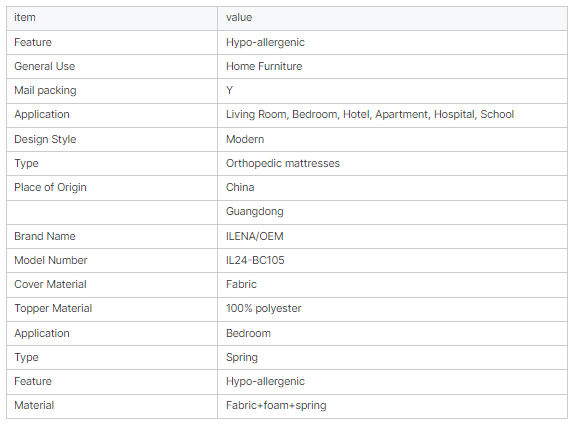
Task: Click the Orthopedic mattresses value
Action: (x=283, y=163)
